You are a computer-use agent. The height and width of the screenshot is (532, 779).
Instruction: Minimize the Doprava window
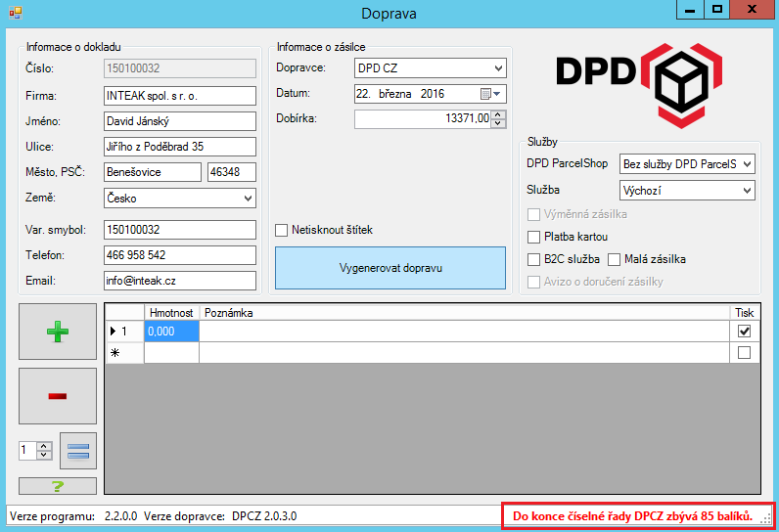click(690, 10)
